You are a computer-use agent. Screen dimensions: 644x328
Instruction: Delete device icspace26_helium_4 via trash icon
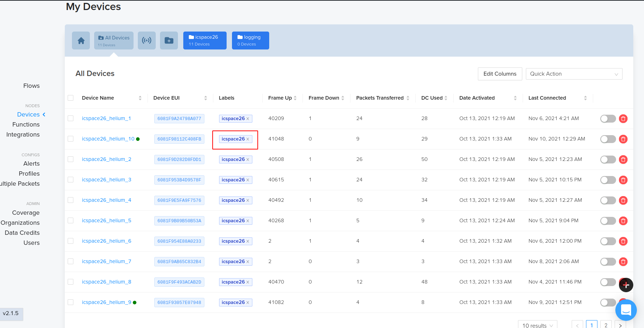tap(623, 200)
